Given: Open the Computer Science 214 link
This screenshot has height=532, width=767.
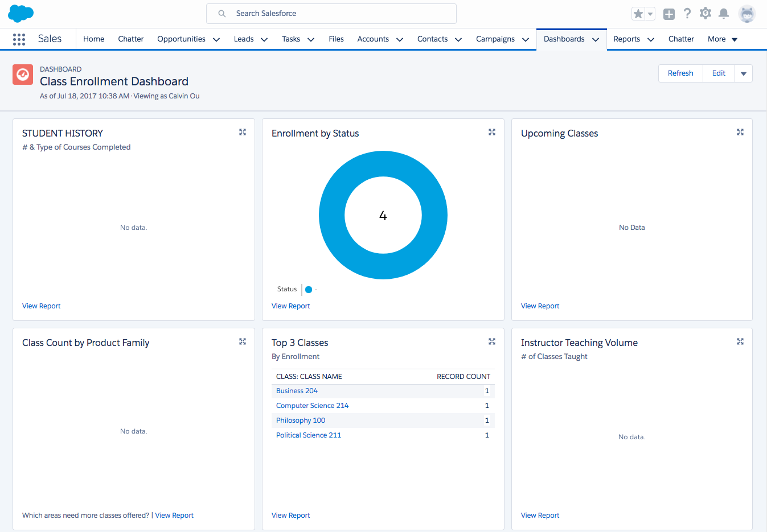Looking at the screenshot, I should [312, 406].
